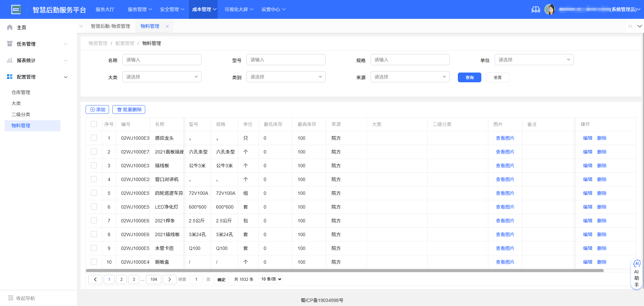Select the 主页 home icon in sidebar

click(x=9, y=27)
